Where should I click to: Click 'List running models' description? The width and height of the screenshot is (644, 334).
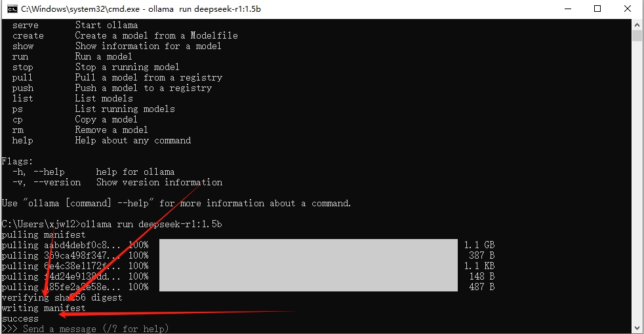(x=125, y=109)
